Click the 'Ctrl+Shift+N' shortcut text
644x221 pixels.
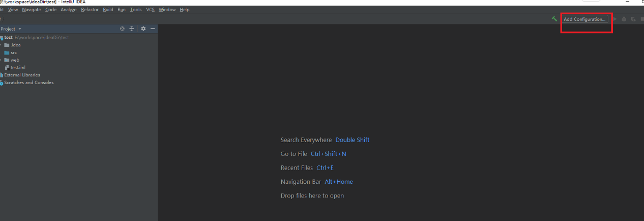(329, 154)
